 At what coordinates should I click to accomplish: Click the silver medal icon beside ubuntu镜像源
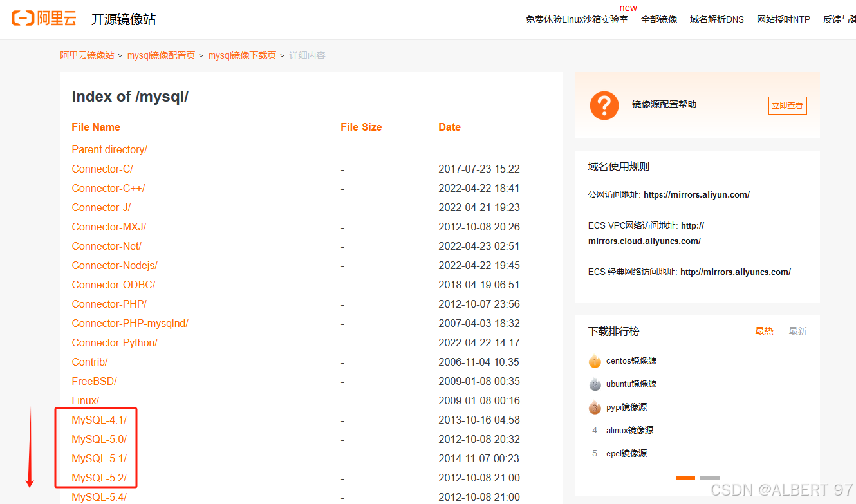click(x=595, y=384)
